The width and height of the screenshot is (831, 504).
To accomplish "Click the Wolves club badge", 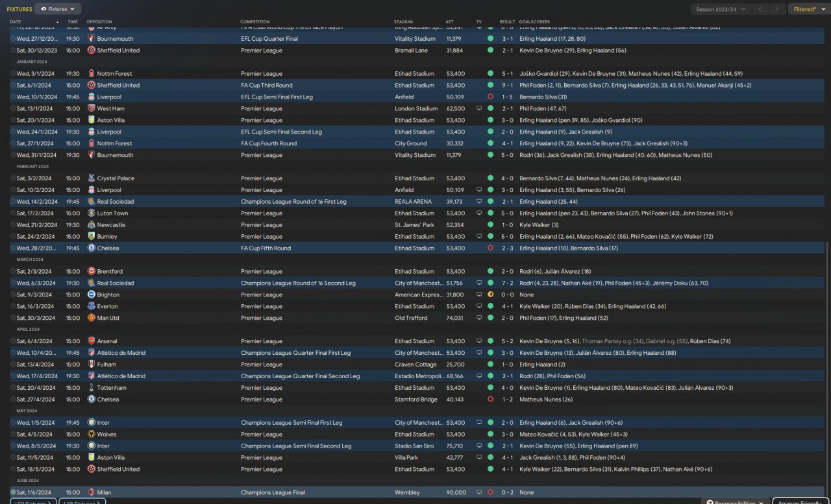I will click(x=92, y=435).
